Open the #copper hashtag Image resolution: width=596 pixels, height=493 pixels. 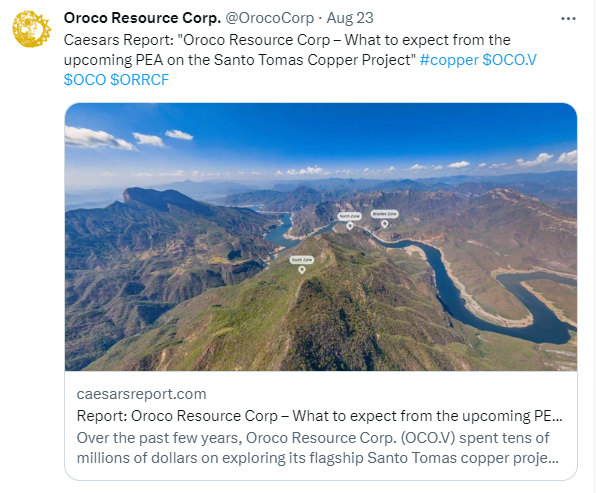coord(449,60)
